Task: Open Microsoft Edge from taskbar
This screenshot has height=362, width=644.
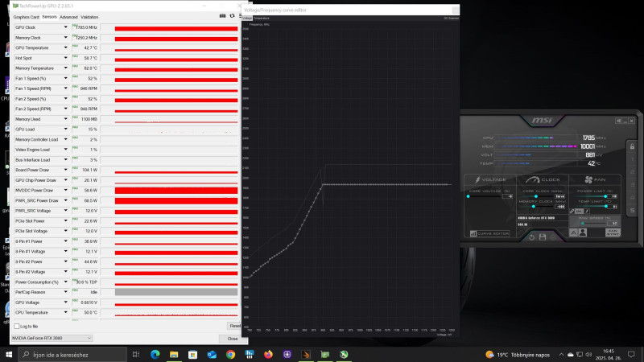Action: point(155,355)
